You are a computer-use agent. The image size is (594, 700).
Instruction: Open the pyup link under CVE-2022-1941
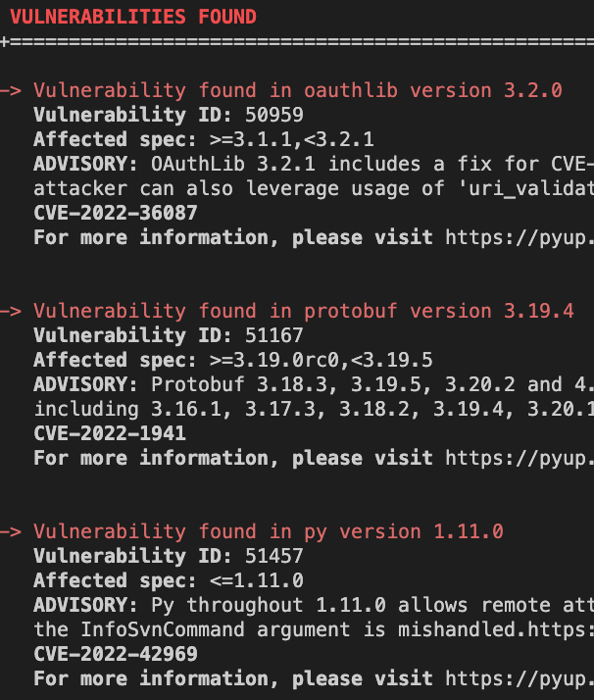click(x=520, y=458)
